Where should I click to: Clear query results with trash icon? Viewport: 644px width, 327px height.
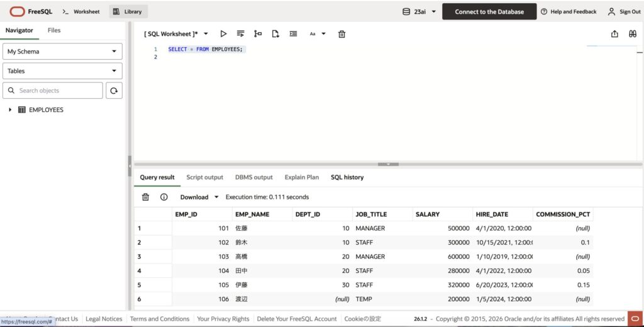145,197
